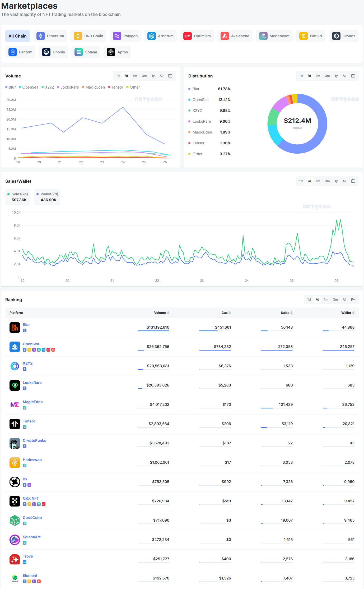Toggle the Sales(7d) series indicator

(x=18, y=194)
